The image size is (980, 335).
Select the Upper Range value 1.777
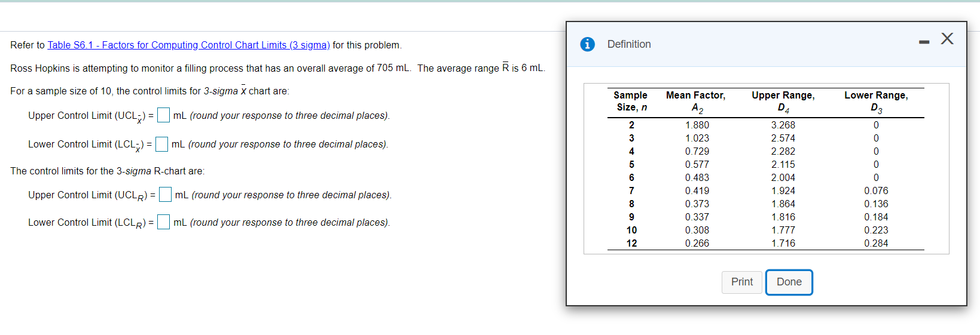pos(783,230)
